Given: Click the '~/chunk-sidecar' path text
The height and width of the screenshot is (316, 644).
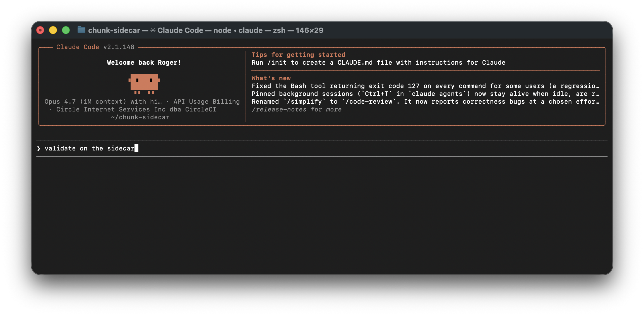Looking at the screenshot, I should [140, 117].
